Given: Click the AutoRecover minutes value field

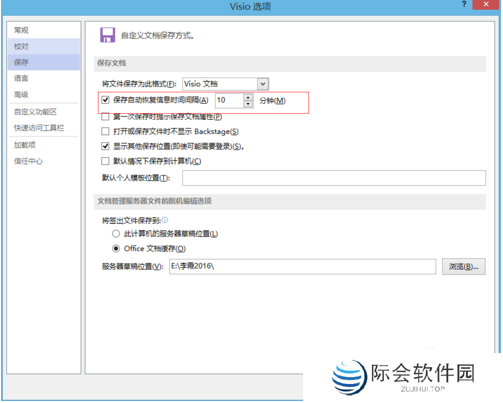Looking at the screenshot, I should point(229,100).
